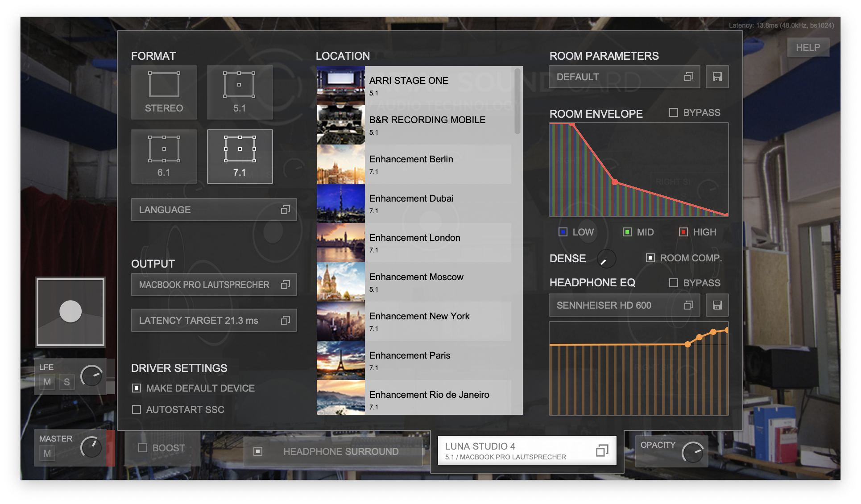Enable Autostart SSC
The width and height of the screenshot is (861, 504).
point(137,409)
